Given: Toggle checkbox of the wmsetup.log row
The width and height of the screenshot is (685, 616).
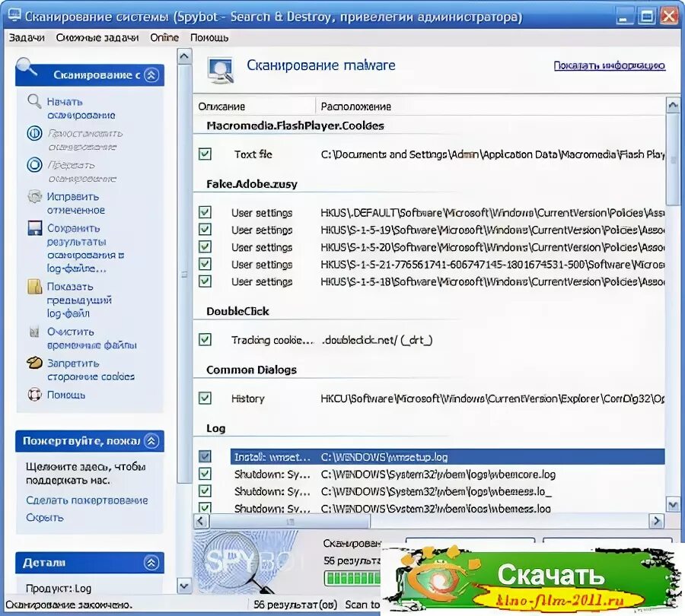Looking at the screenshot, I should (205, 456).
